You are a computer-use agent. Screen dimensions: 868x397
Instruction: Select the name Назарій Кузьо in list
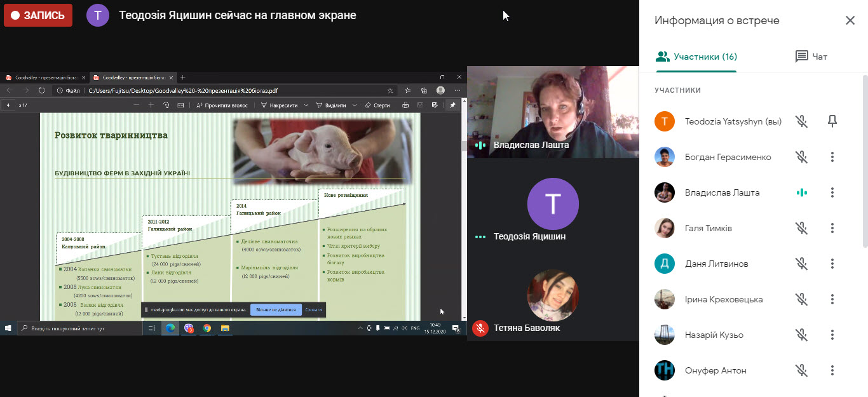(714, 335)
